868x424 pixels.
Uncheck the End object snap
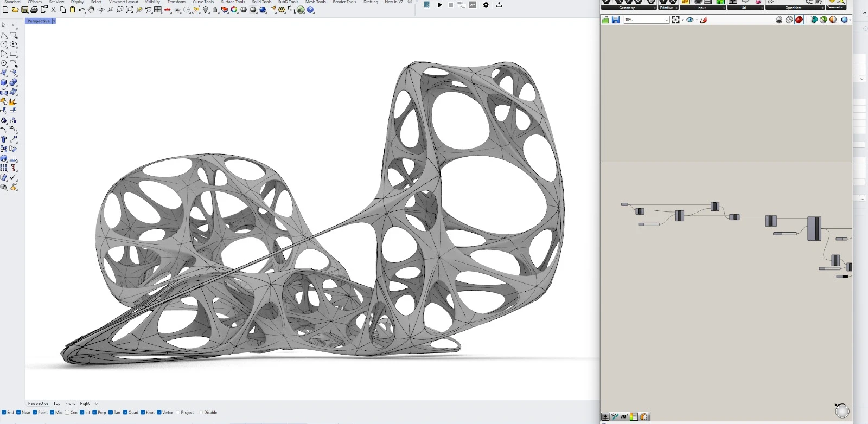[4, 413]
